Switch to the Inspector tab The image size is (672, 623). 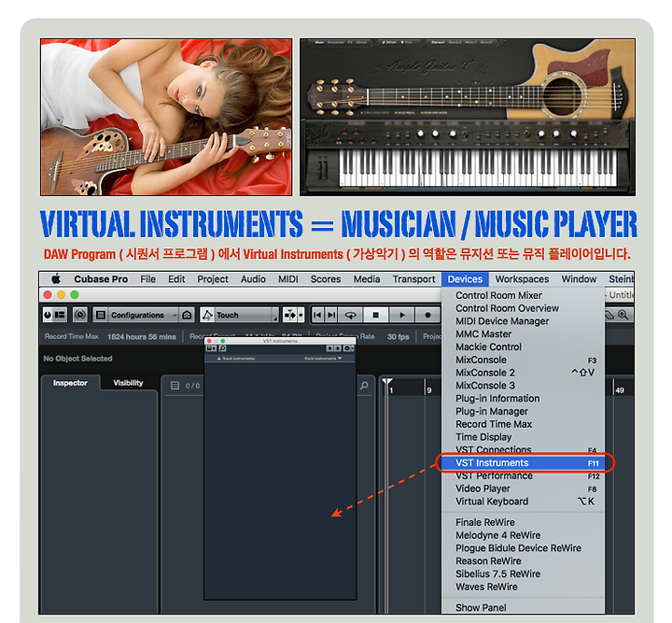70,383
